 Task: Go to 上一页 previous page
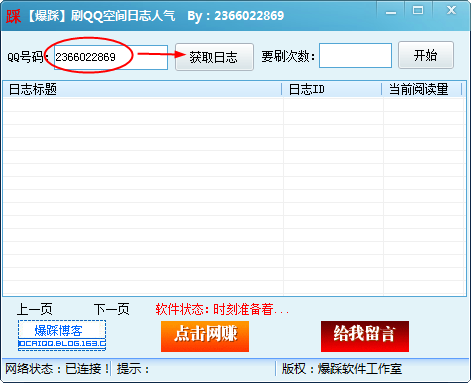tap(35, 309)
